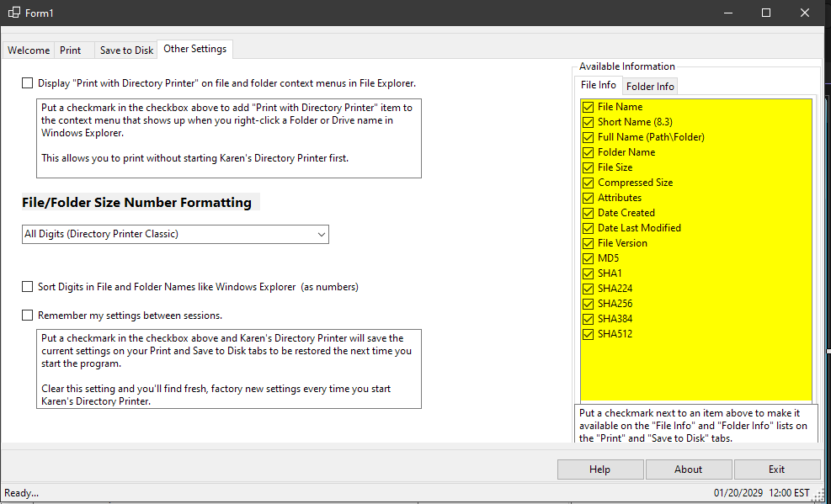Toggle the MD5 checkbox
Viewport: 831px width, 504px height.
coord(588,258)
